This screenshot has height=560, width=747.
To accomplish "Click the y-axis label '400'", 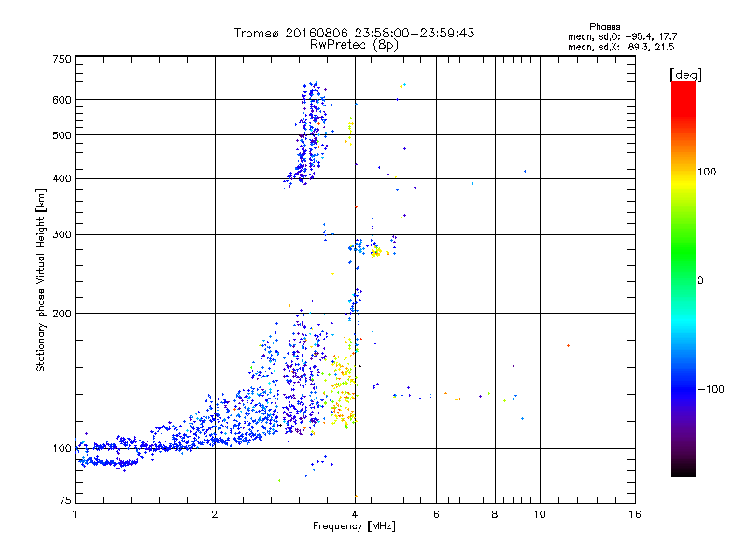I will coord(62,179).
